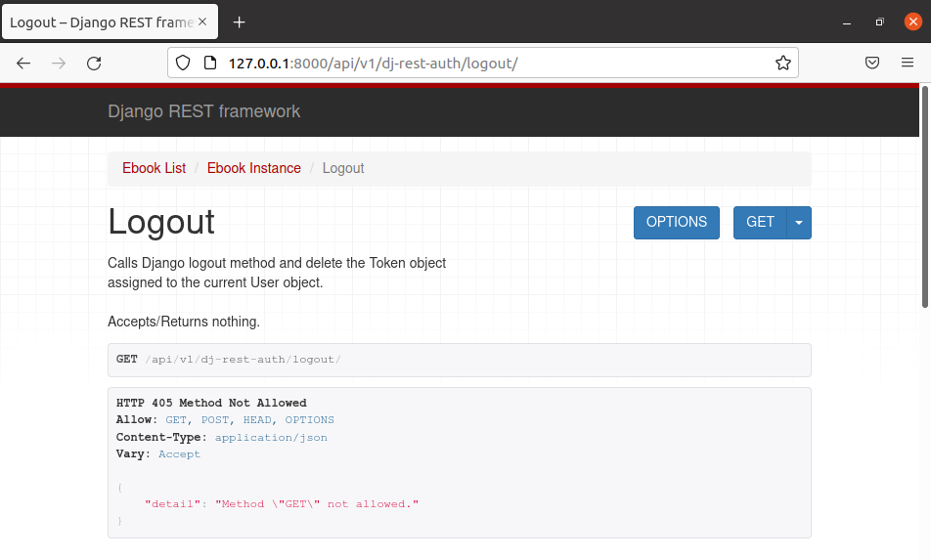931x560 pixels.
Task: Click the page info document icon
Action: click(x=210, y=63)
